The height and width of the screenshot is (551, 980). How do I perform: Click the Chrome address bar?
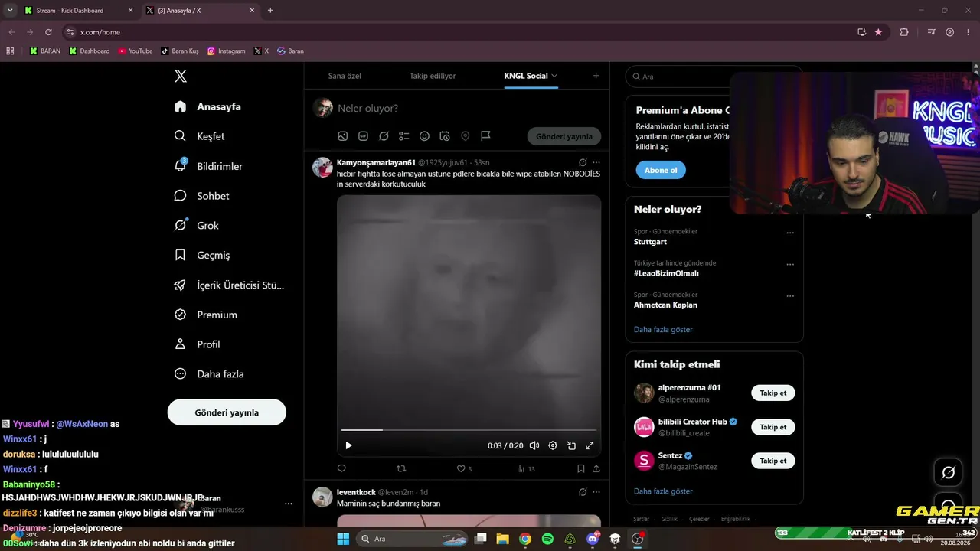[459, 32]
